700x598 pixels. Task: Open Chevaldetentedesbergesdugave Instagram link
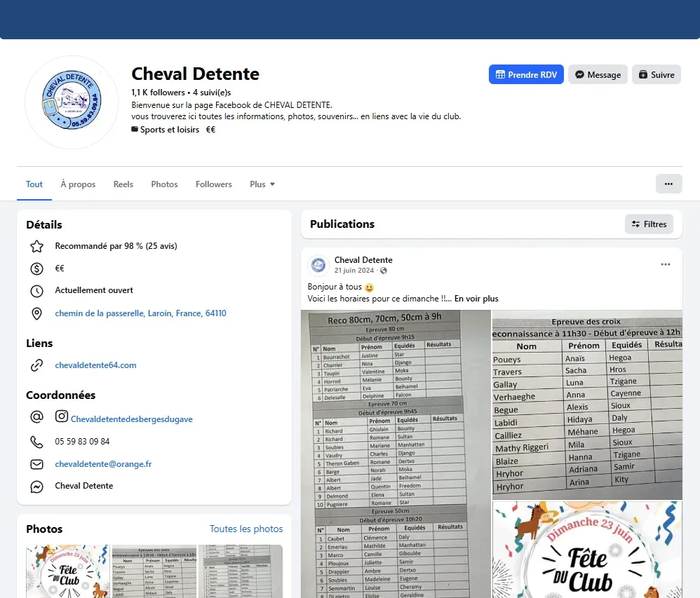click(132, 419)
